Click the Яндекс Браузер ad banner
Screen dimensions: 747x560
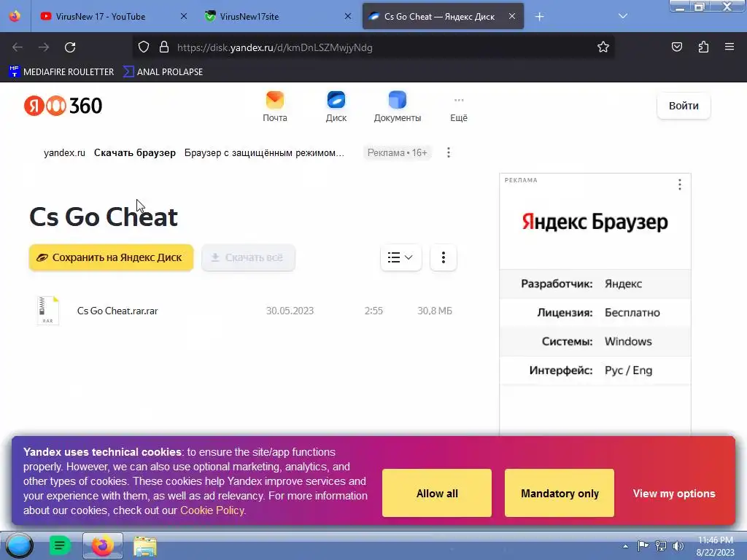pos(595,222)
